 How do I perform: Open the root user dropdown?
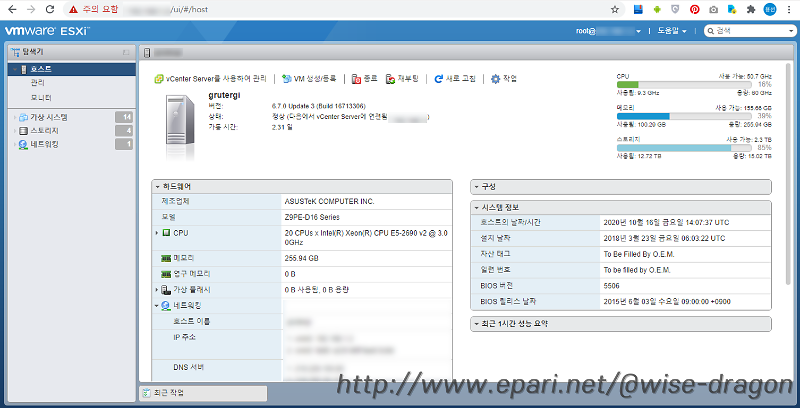click(x=608, y=31)
